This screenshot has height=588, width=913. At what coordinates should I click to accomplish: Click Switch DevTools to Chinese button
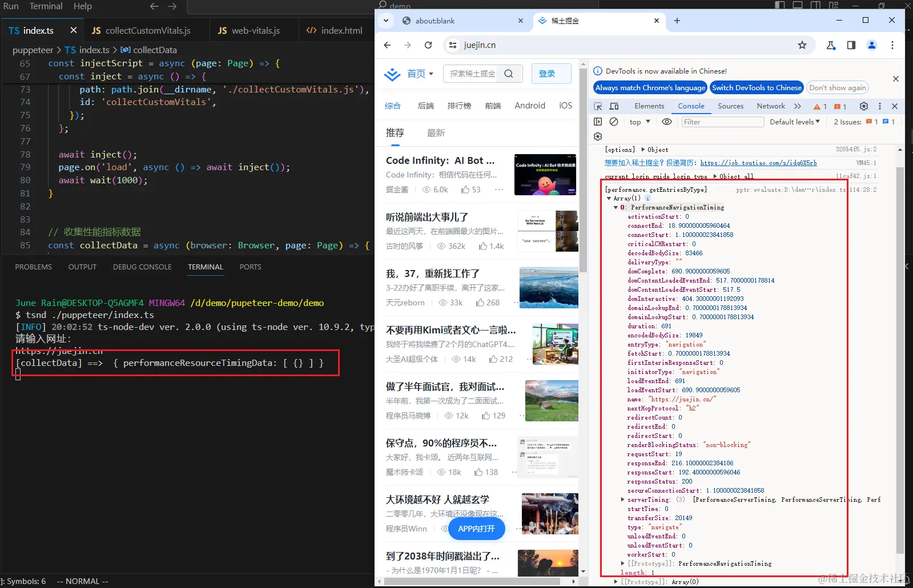[757, 88]
